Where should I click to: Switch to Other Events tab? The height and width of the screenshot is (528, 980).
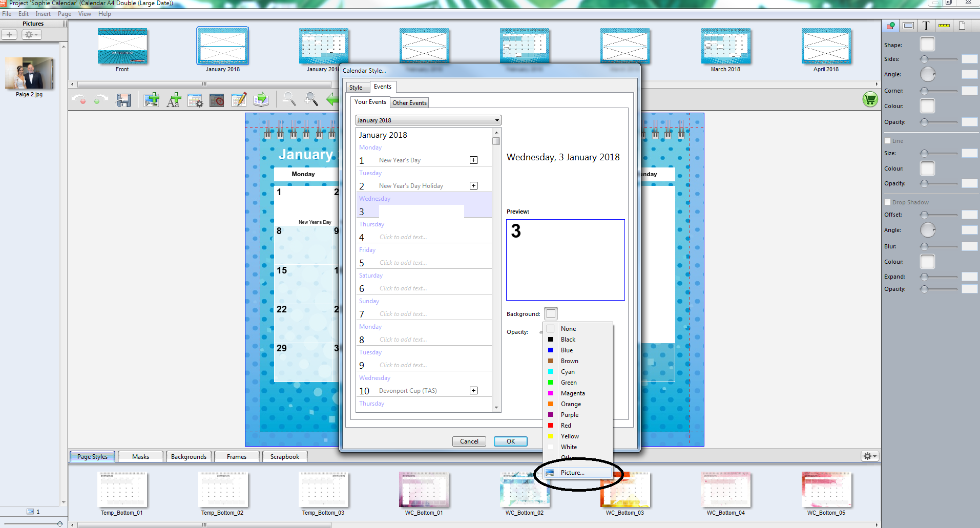(x=409, y=103)
